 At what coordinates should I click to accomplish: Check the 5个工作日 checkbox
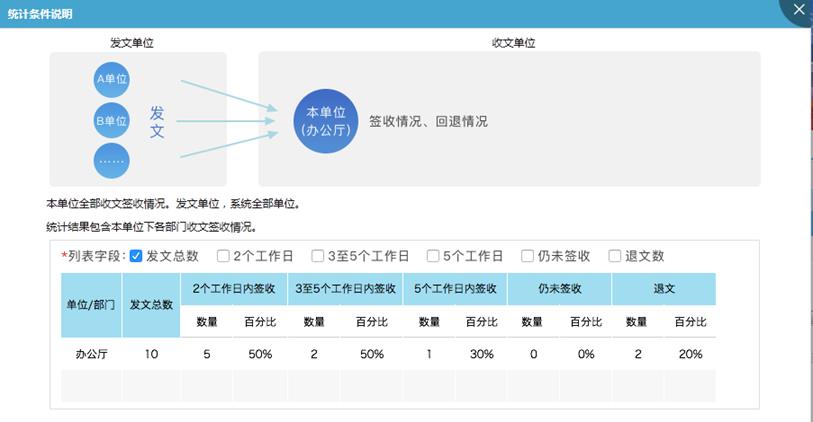[433, 256]
